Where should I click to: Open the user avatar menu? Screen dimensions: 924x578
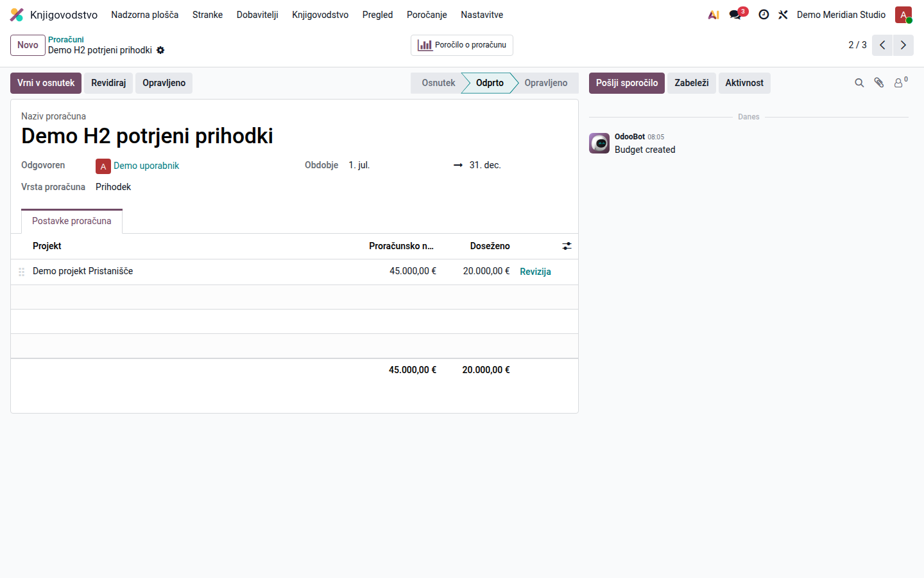click(903, 15)
